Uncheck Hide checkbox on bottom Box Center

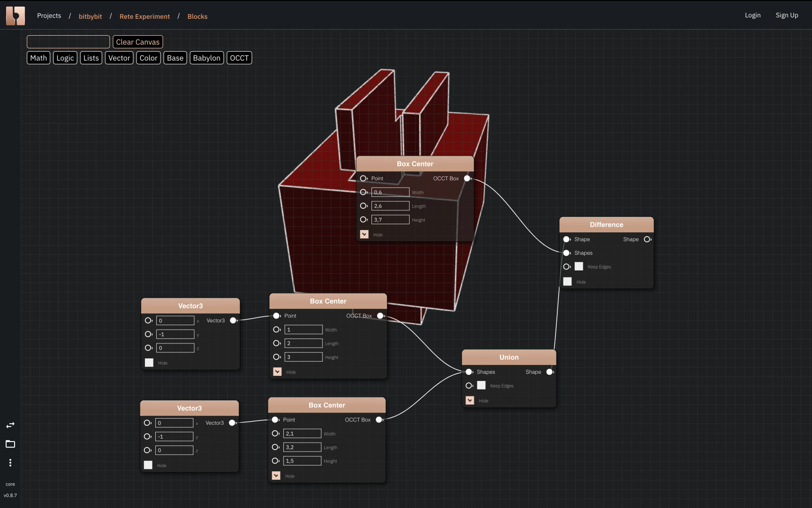click(276, 476)
